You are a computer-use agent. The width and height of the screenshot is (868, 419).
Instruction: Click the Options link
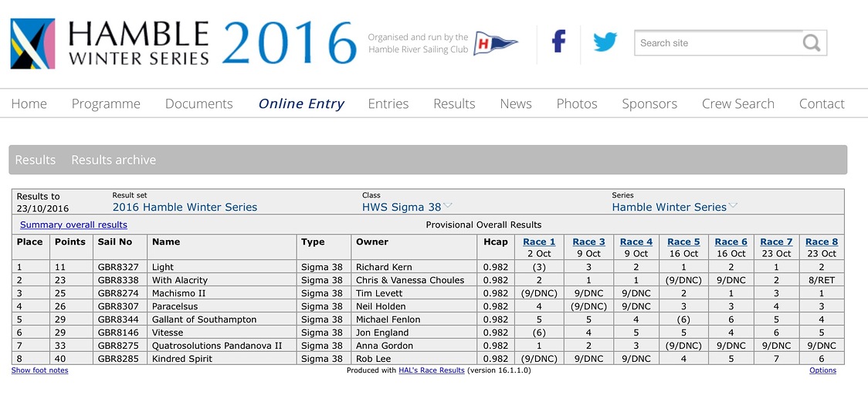point(822,370)
